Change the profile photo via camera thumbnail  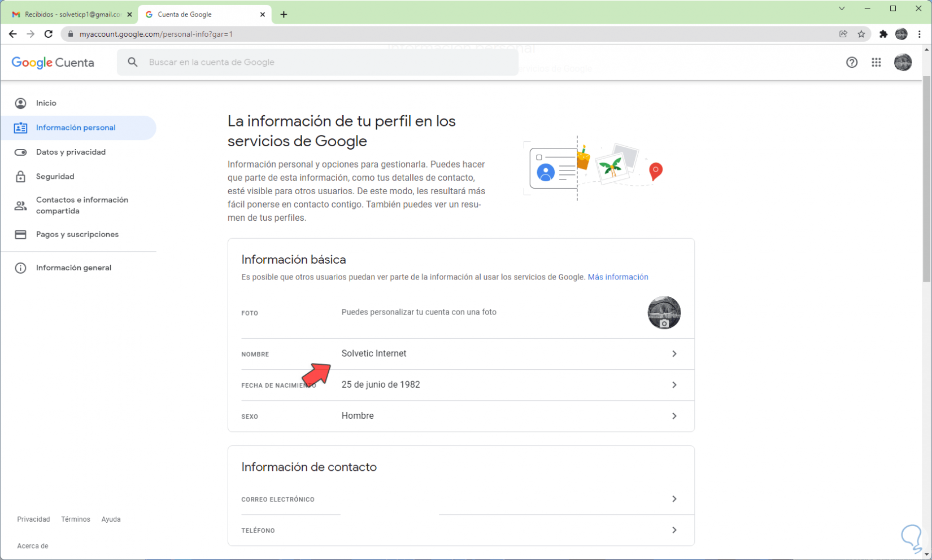(x=664, y=313)
